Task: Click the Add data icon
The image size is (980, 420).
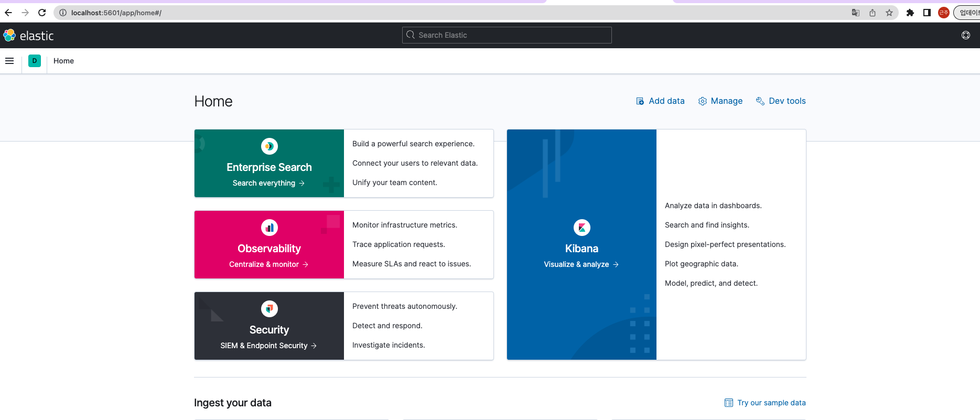Action: point(640,101)
